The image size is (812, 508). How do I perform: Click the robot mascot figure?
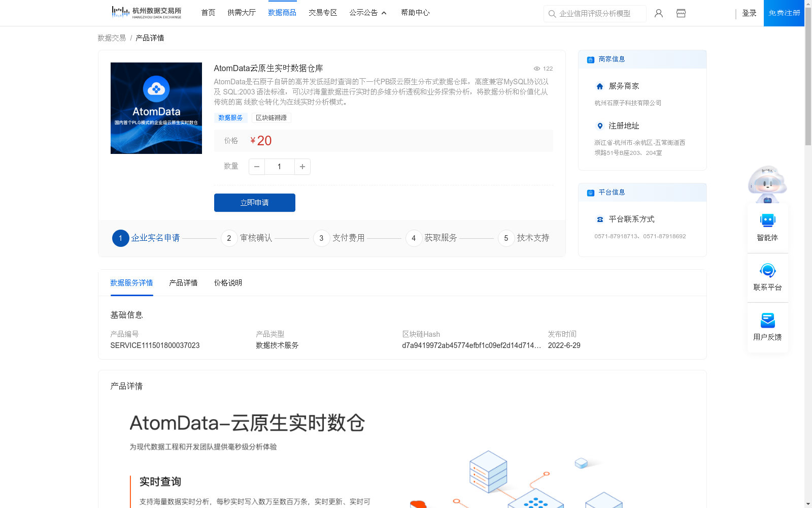(x=767, y=184)
